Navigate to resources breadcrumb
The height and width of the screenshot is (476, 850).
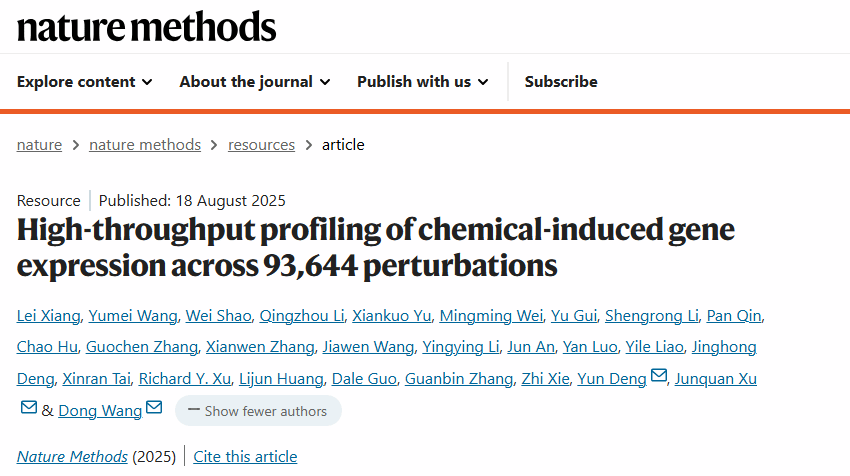pos(261,145)
